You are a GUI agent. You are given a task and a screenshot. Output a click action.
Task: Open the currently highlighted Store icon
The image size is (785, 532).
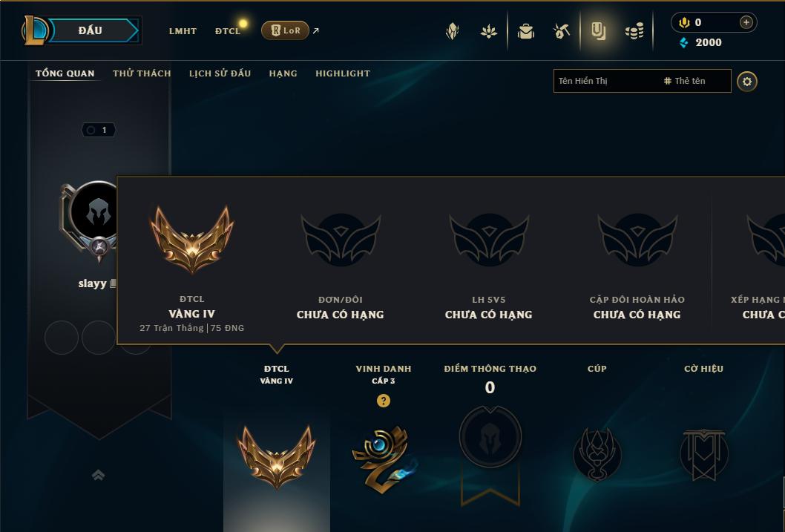598,31
